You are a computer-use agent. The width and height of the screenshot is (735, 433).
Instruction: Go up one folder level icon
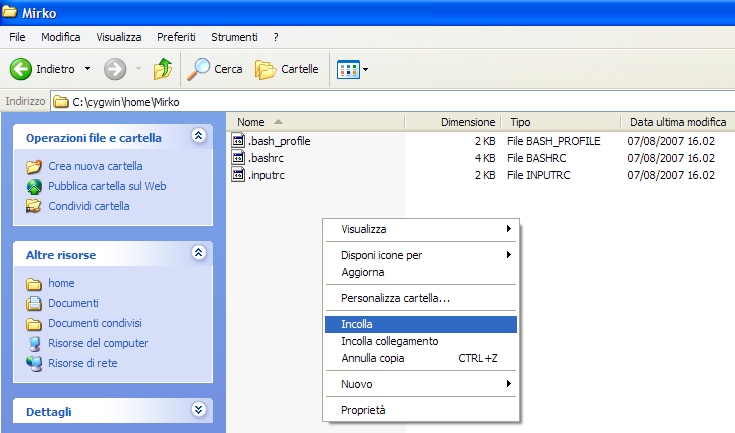point(163,69)
